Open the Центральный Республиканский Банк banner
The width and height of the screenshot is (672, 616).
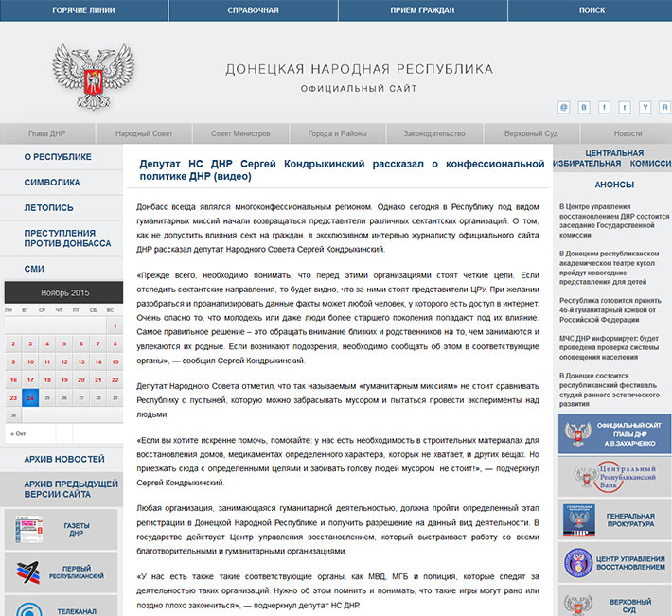614,476
